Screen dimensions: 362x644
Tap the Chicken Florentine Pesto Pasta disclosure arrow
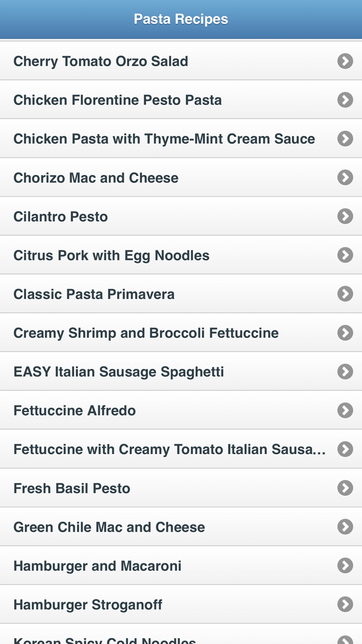pyautogui.click(x=344, y=99)
